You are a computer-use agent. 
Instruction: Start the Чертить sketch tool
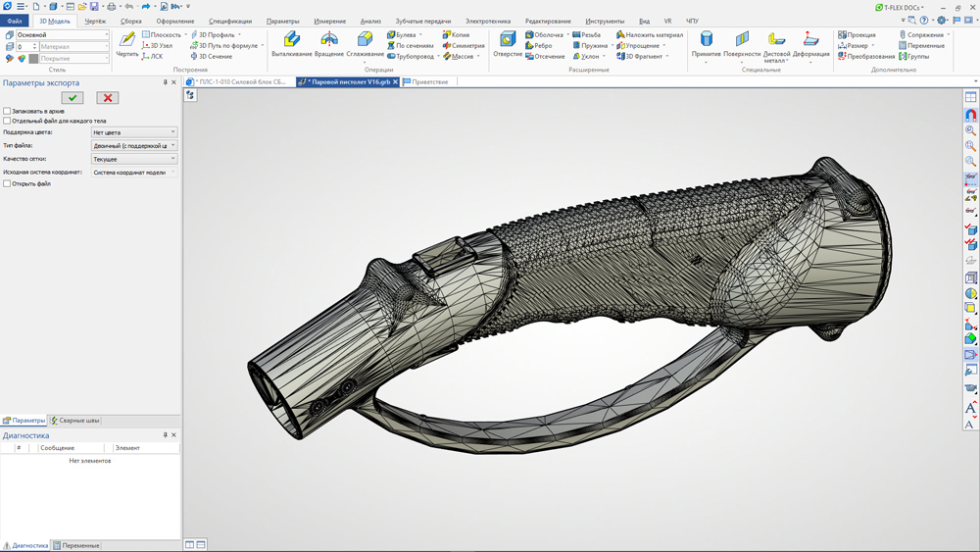pos(127,43)
